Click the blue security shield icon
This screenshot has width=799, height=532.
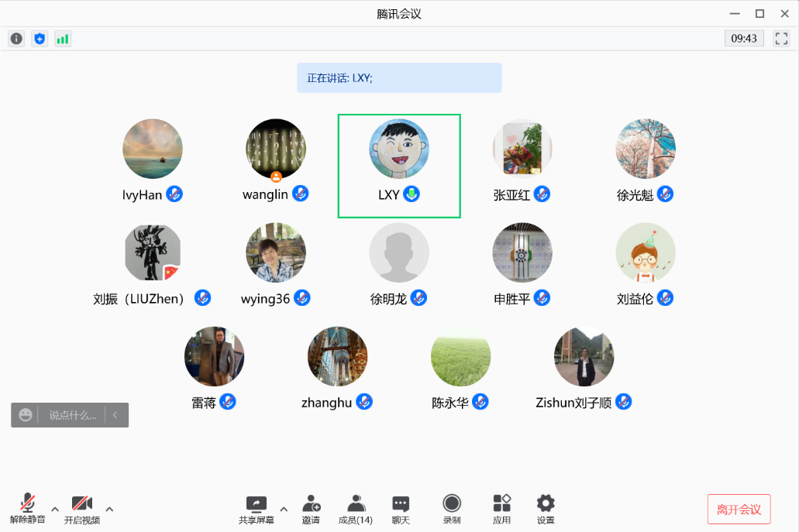pyautogui.click(x=40, y=38)
